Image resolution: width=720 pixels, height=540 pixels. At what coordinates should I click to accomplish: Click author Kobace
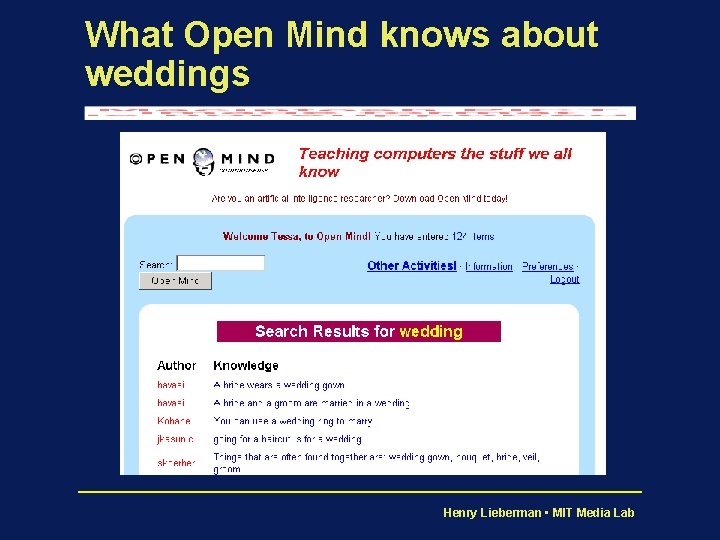174,421
